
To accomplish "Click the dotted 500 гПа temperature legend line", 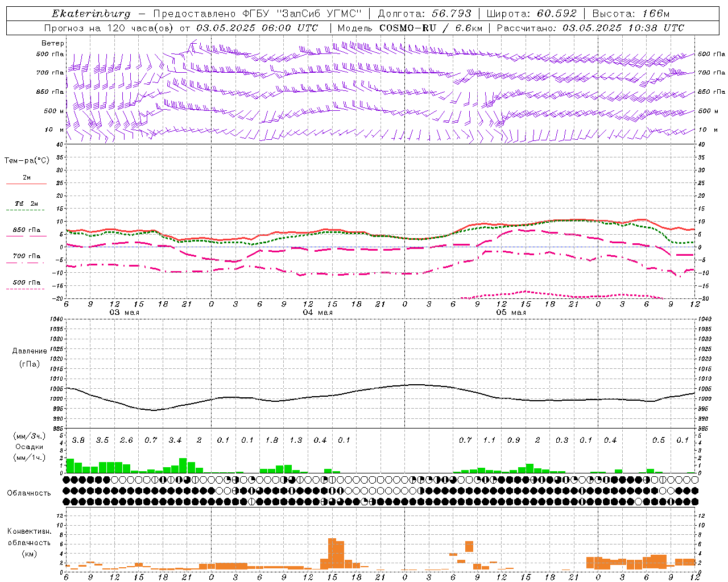I will pos(25,289).
